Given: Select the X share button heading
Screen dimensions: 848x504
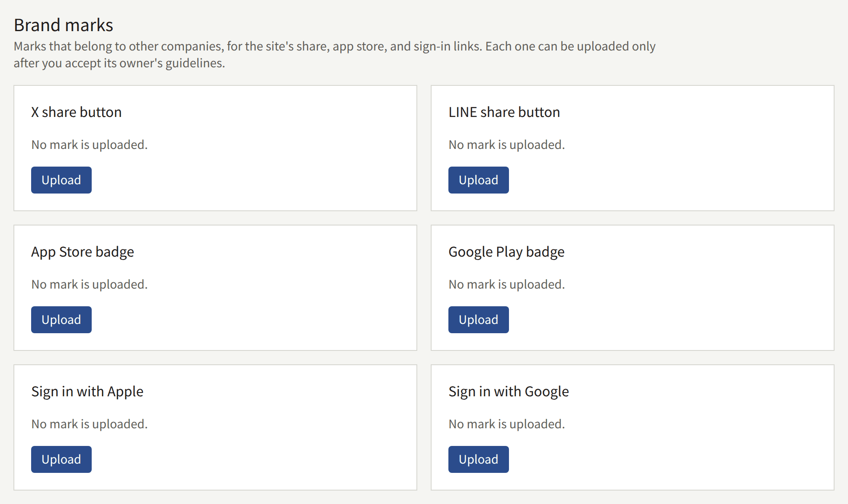Looking at the screenshot, I should click(x=77, y=112).
